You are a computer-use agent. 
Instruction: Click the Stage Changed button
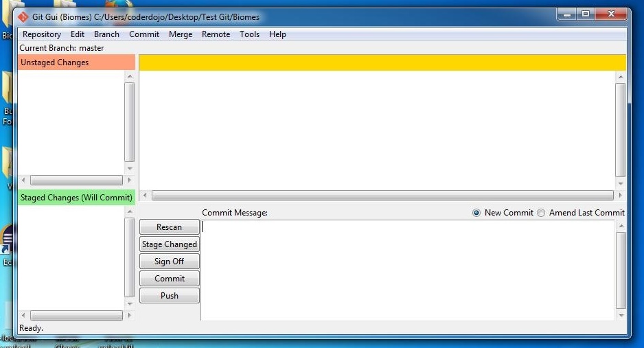tap(170, 244)
